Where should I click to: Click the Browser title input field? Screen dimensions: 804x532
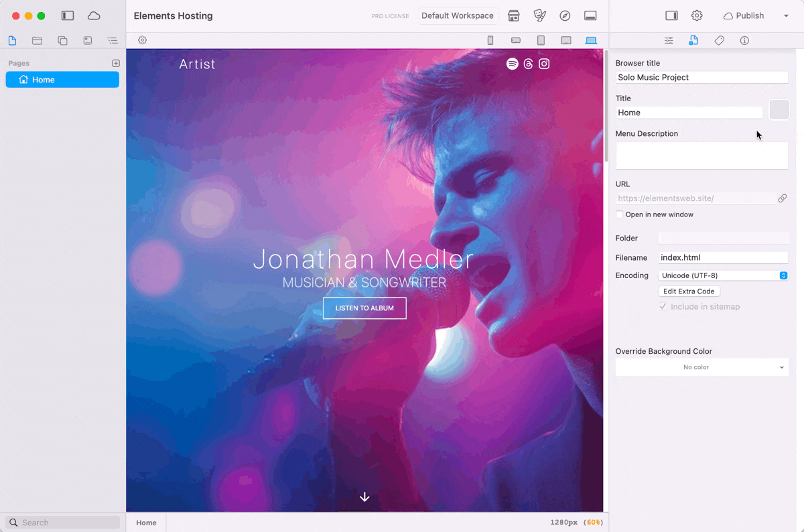pos(701,78)
